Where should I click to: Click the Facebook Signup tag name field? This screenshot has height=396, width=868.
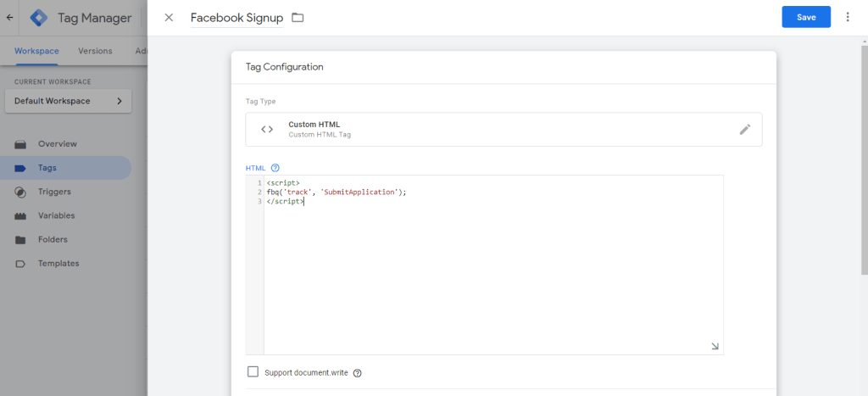point(236,18)
